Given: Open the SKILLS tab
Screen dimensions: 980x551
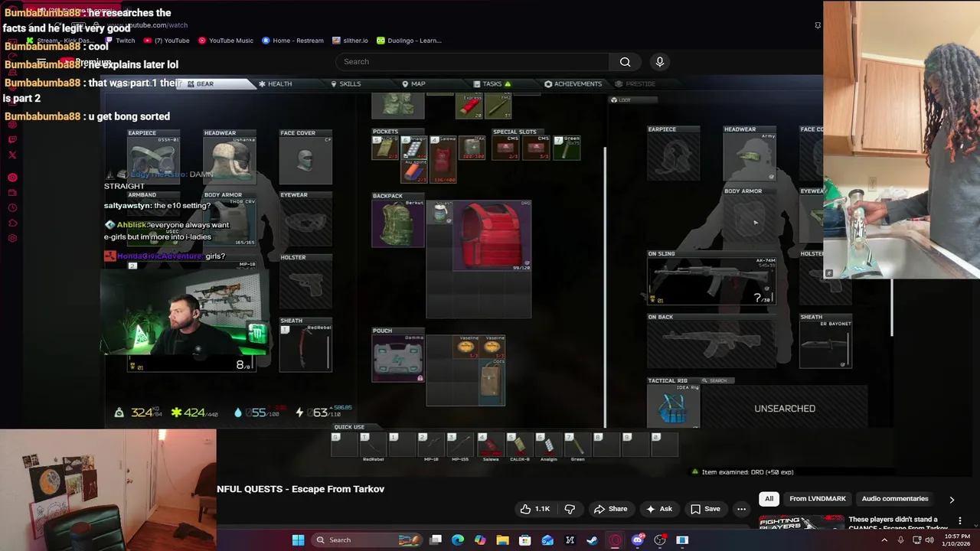Looking at the screenshot, I should [346, 83].
